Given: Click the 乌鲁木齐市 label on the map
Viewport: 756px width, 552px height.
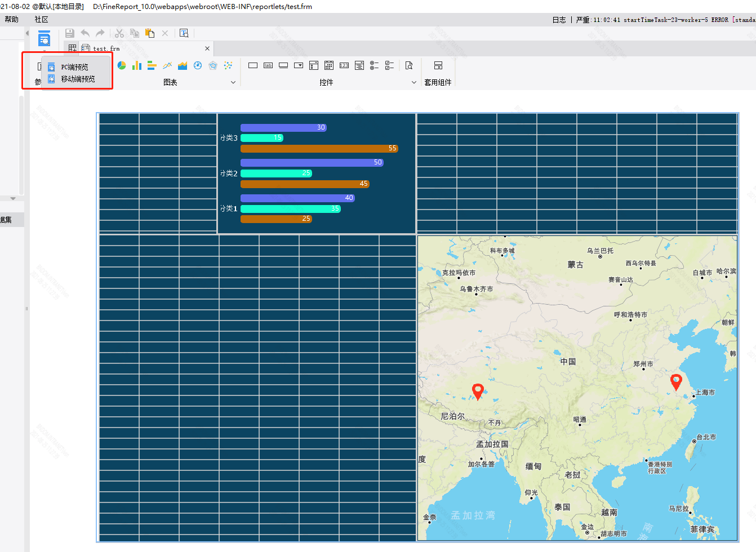Looking at the screenshot, I should (x=476, y=289).
